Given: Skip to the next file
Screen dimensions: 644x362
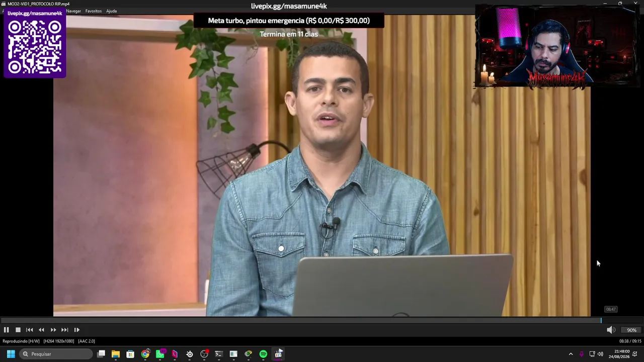Looking at the screenshot, I should (64, 330).
